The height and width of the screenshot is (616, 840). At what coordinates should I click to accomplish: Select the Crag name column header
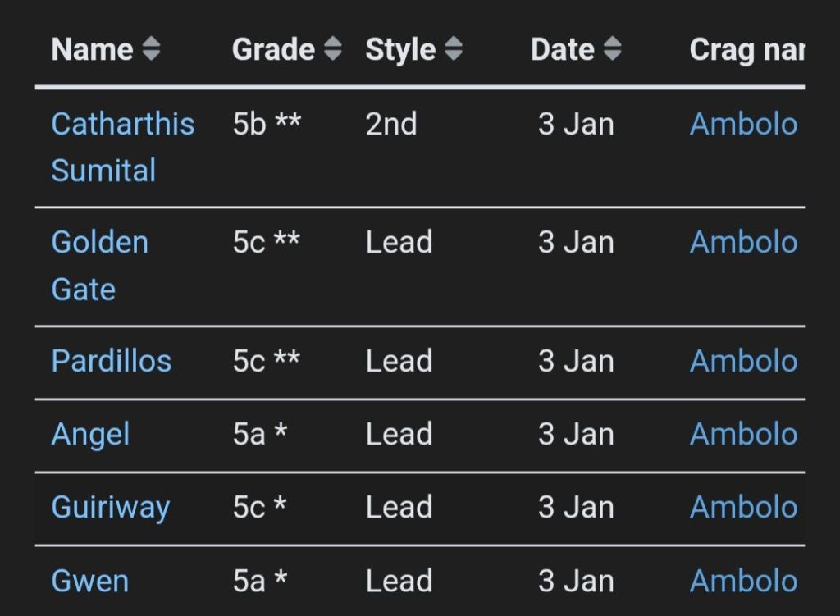(x=746, y=50)
